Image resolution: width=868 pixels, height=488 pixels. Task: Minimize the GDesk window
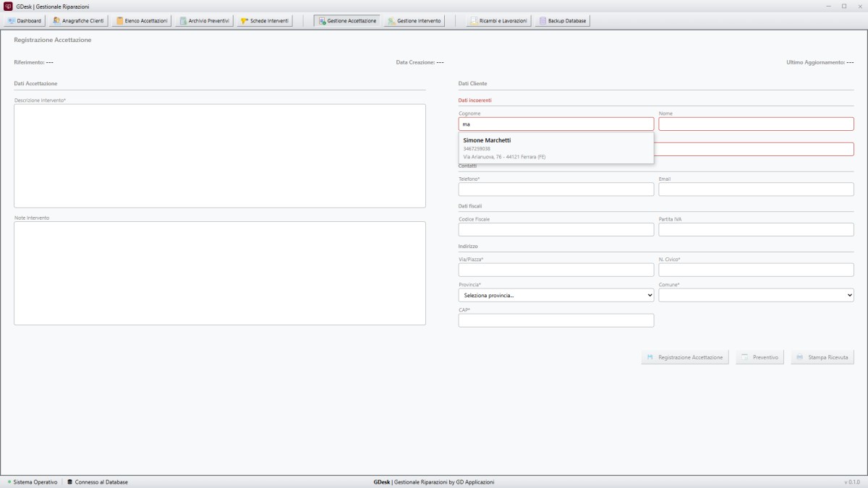click(x=829, y=6)
